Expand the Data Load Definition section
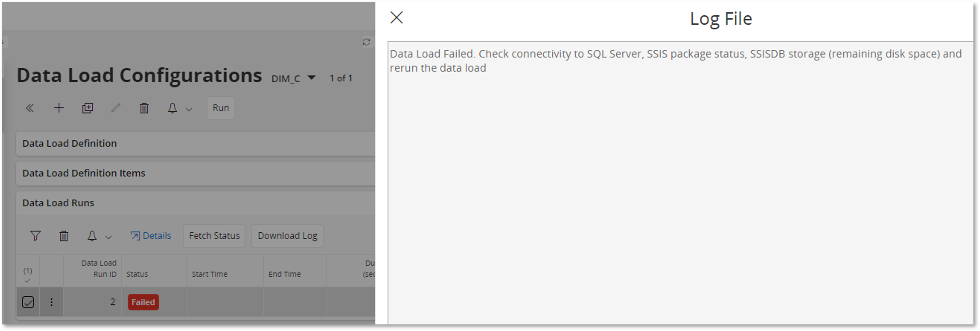The height and width of the screenshot is (331, 980). coord(196,144)
